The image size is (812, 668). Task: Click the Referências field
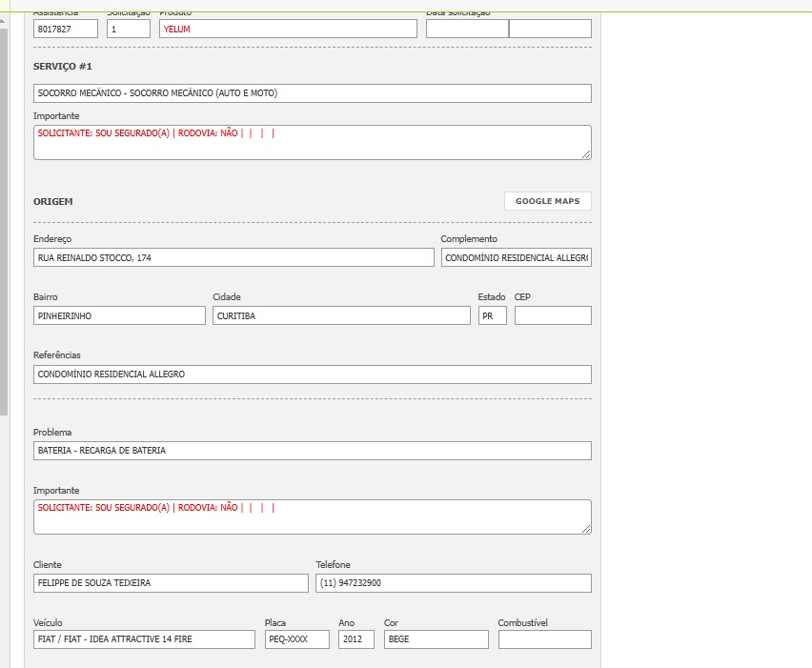313,374
